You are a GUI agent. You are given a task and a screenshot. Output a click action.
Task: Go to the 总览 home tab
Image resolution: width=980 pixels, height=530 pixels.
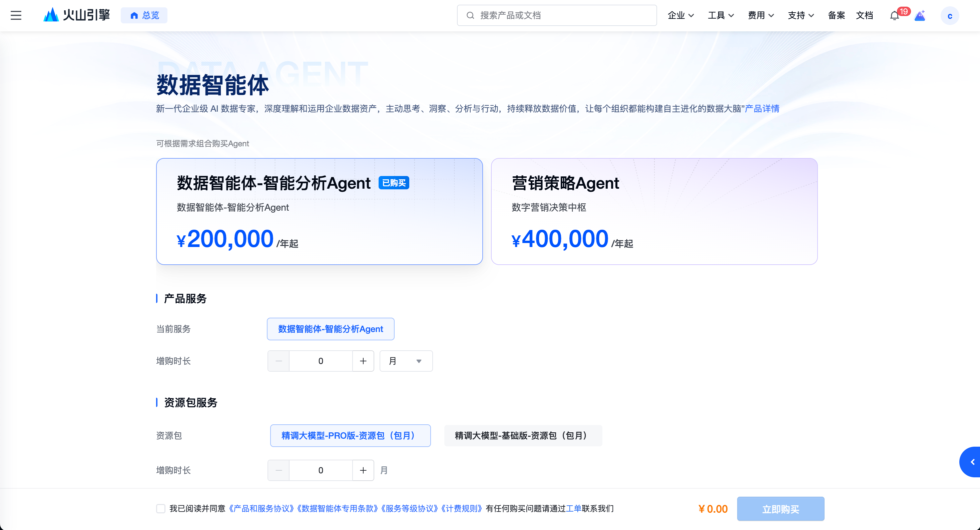point(144,15)
